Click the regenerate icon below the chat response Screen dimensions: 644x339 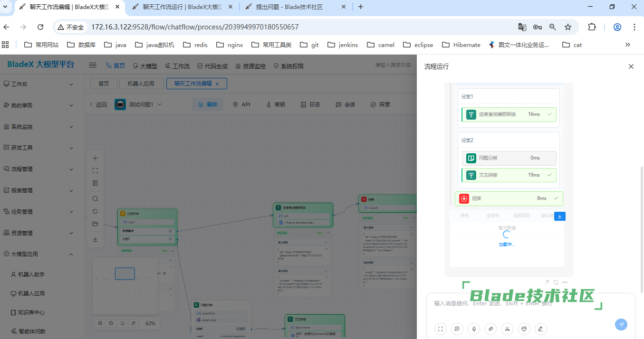click(x=556, y=282)
